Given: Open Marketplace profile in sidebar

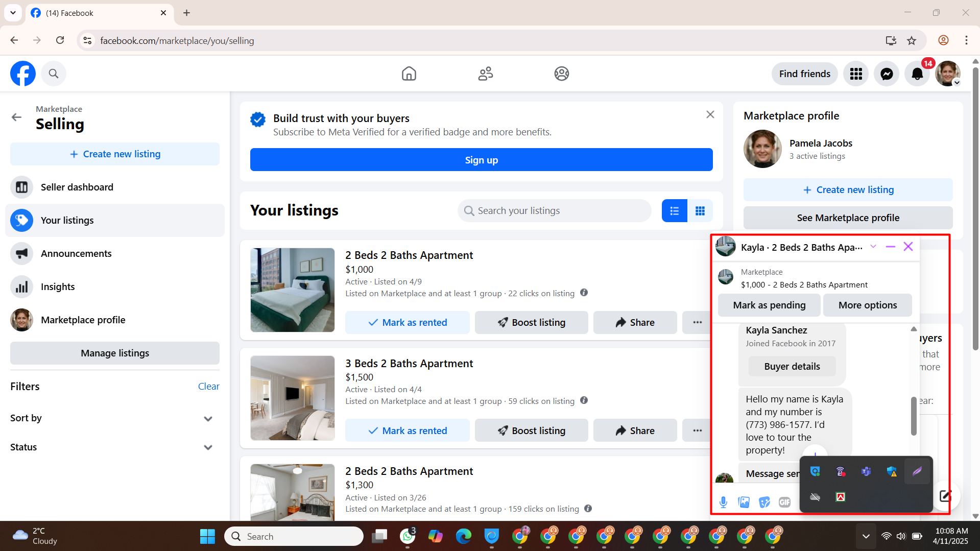Looking at the screenshot, I should tap(115, 320).
